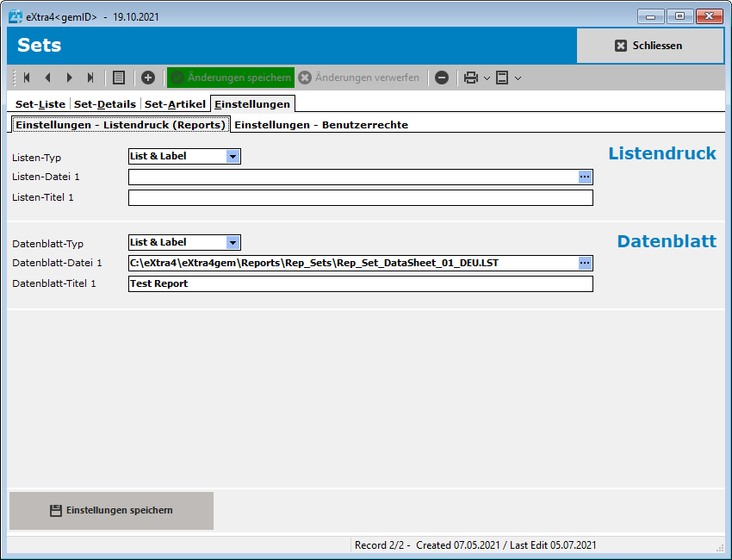Switch to Einstellungen - Benutzerrechte subtab
732x560 pixels.
pyautogui.click(x=321, y=125)
